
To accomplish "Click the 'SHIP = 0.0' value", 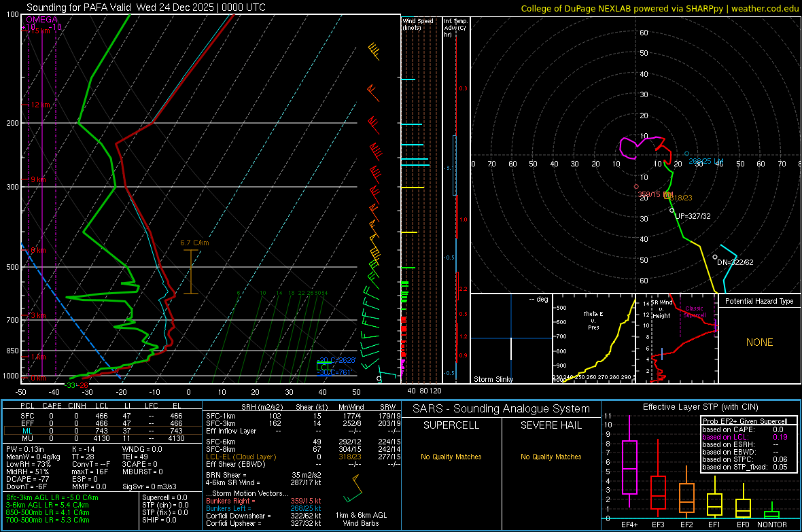I will click(159, 520).
